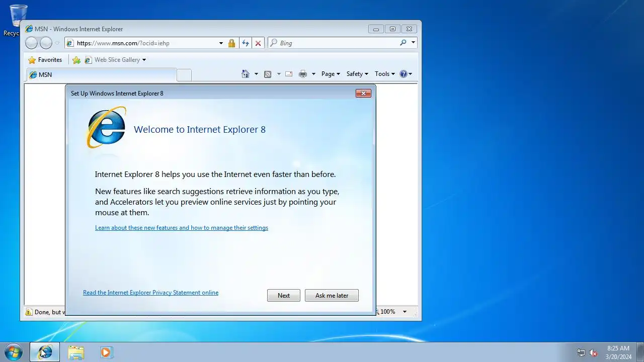Open the Safety menu
Viewport: 644px width, 362px height.
coord(357,74)
